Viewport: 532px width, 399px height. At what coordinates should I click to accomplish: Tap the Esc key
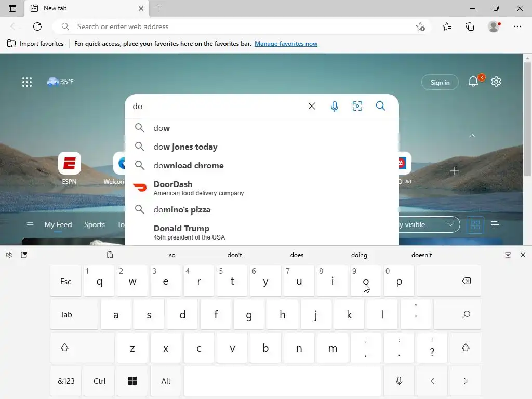[x=66, y=281]
